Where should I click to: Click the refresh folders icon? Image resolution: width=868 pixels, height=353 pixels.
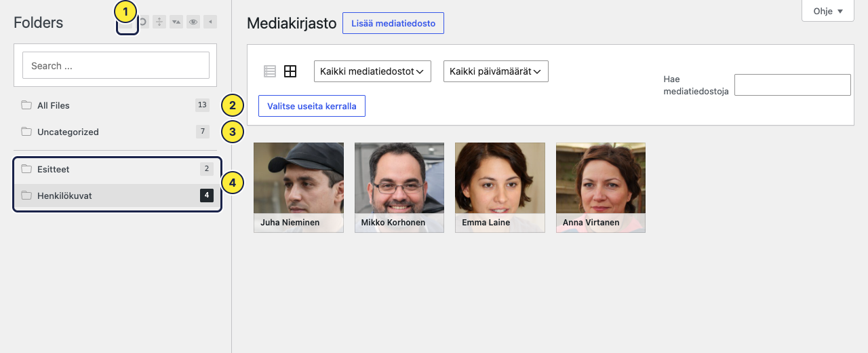(x=143, y=22)
